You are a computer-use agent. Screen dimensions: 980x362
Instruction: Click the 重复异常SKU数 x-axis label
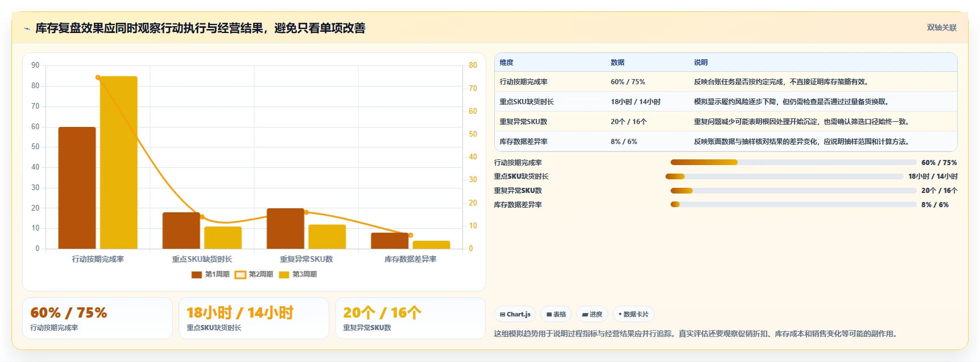tap(306, 259)
